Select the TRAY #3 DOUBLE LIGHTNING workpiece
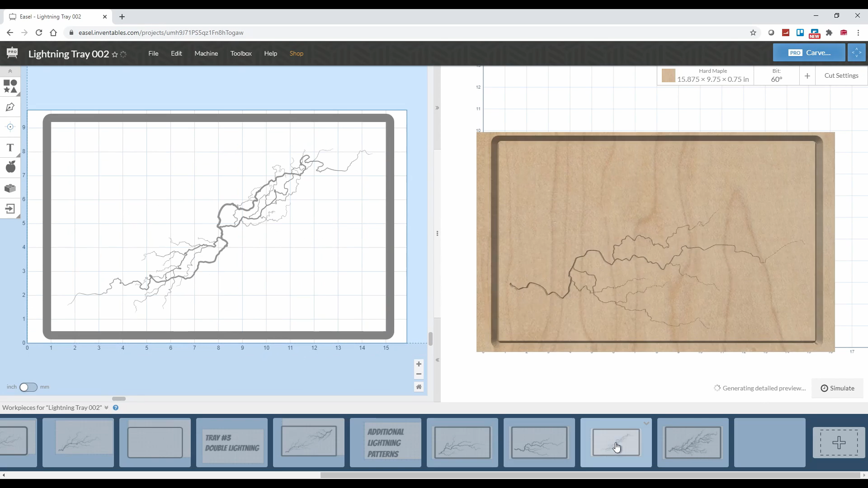The image size is (868, 488). coord(232,442)
